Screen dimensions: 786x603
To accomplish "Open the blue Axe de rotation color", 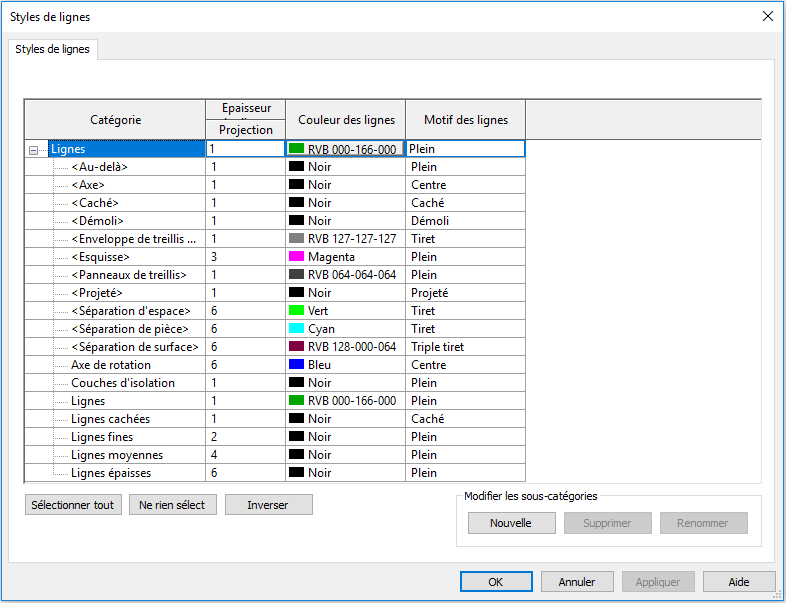I will point(296,365).
